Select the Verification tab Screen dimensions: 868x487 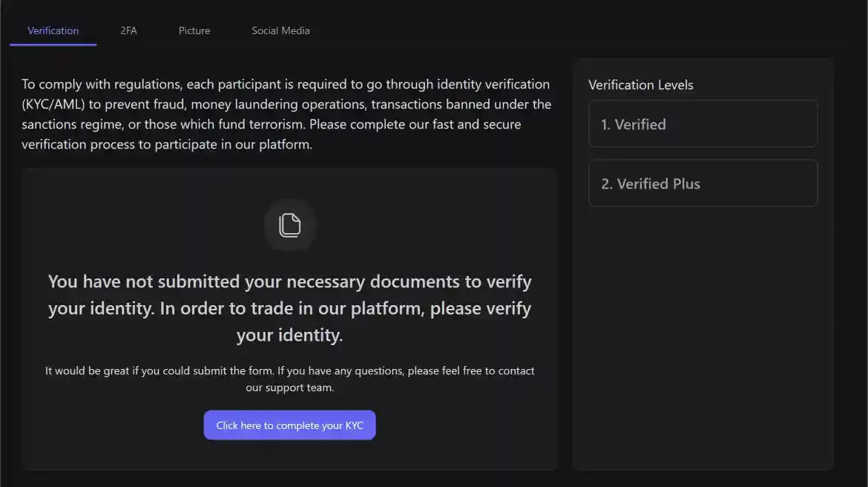pos(53,30)
